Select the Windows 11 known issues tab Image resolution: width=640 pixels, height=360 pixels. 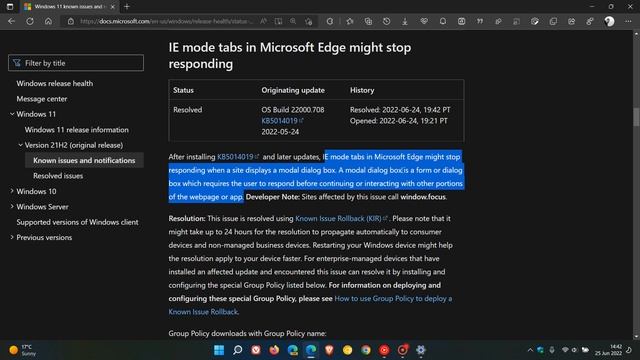69,7
